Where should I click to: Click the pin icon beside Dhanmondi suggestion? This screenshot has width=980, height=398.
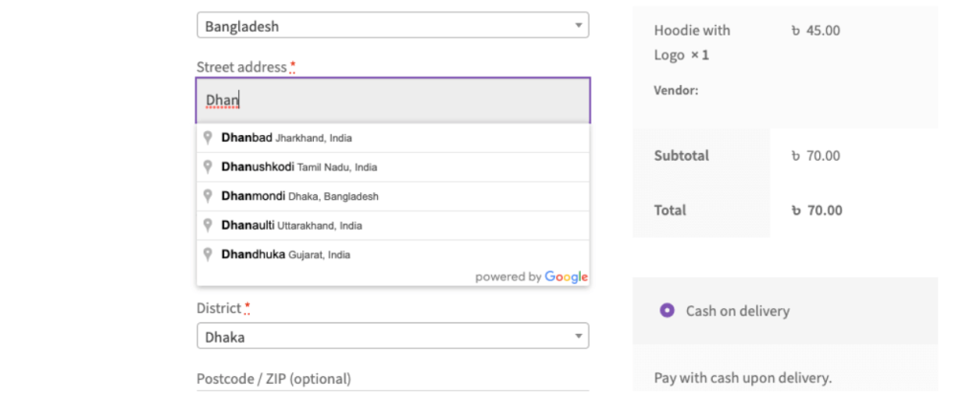208,196
